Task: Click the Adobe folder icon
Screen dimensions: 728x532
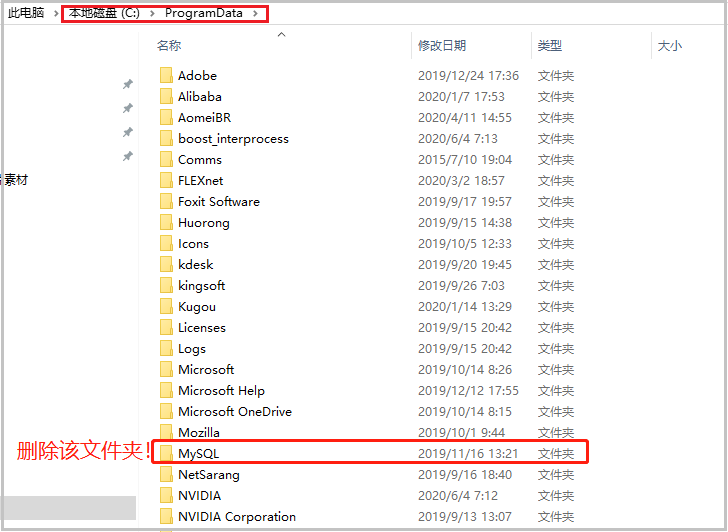Action: click(166, 75)
